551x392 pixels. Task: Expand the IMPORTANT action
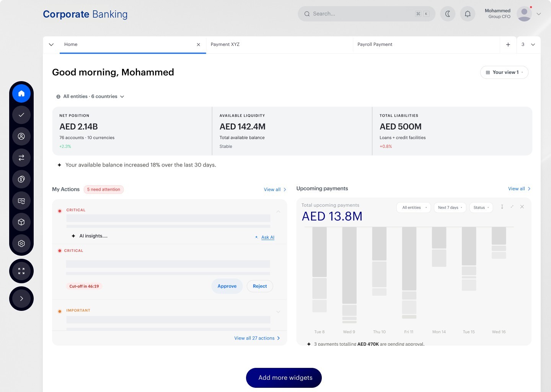pyautogui.click(x=278, y=312)
